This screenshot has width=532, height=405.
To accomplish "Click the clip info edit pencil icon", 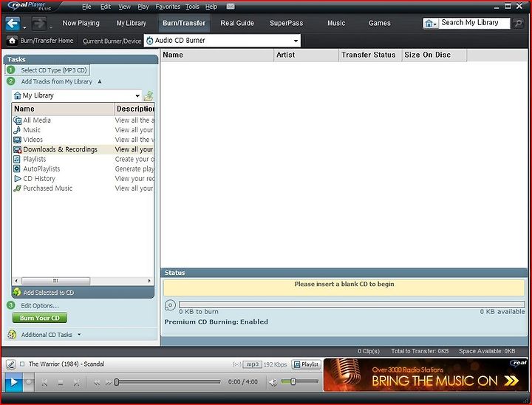I will (11, 364).
